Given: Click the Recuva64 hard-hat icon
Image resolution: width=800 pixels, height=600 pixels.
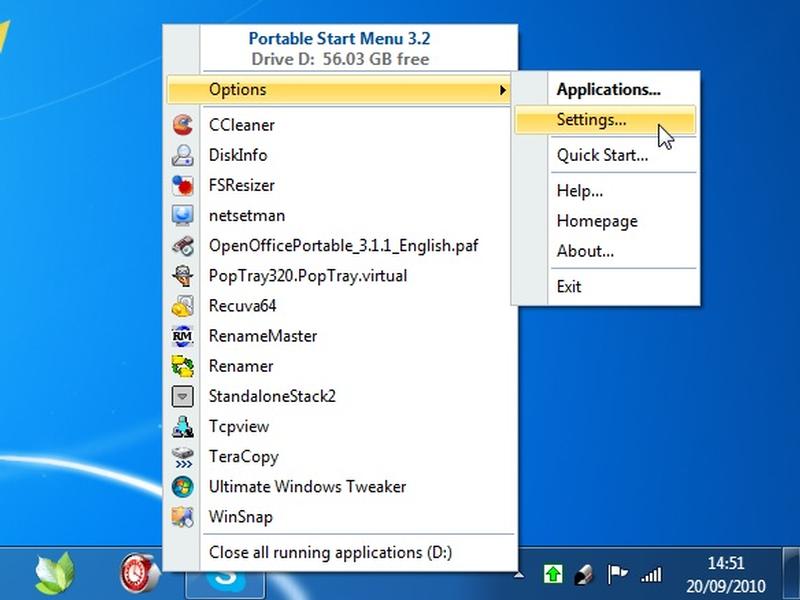Looking at the screenshot, I should (183, 306).
